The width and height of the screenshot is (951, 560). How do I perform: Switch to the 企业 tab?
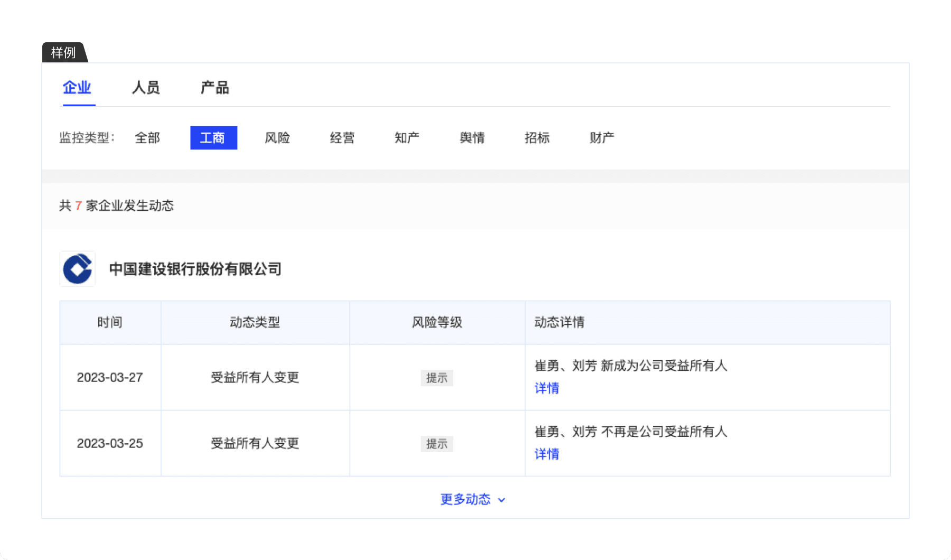coord(77,88)
